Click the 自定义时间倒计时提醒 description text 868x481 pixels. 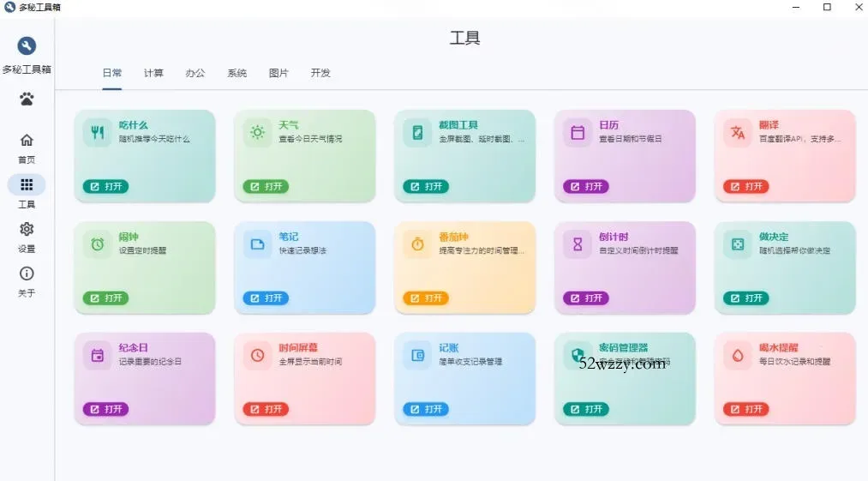(638, 250)
